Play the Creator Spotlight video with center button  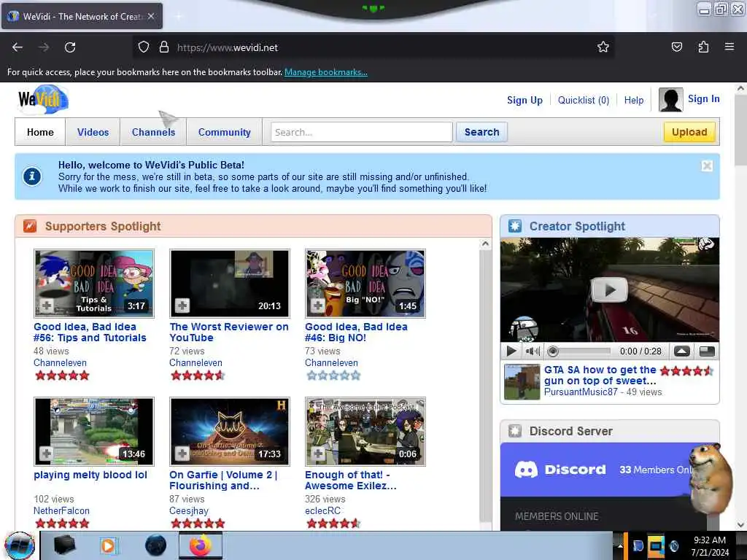[x=609, y=289]
